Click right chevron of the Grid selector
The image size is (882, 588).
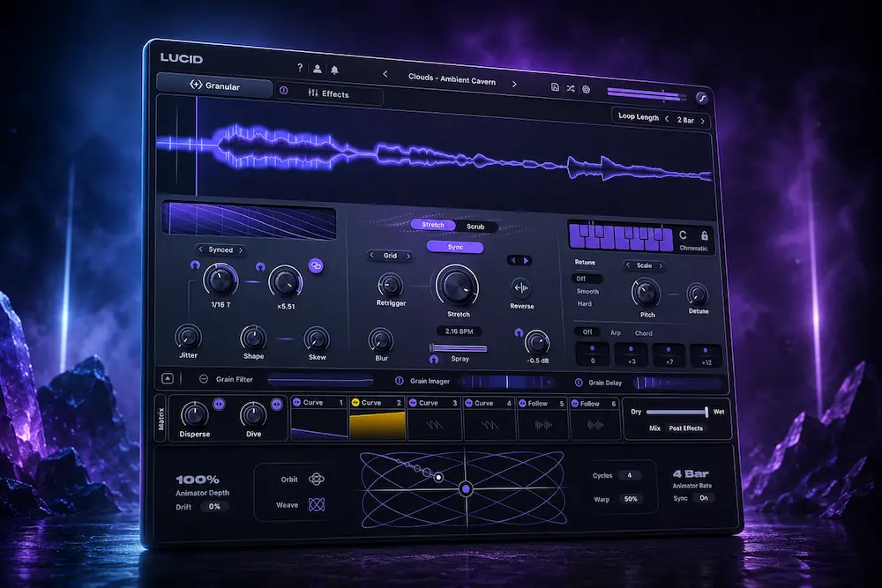coord(408,256)
